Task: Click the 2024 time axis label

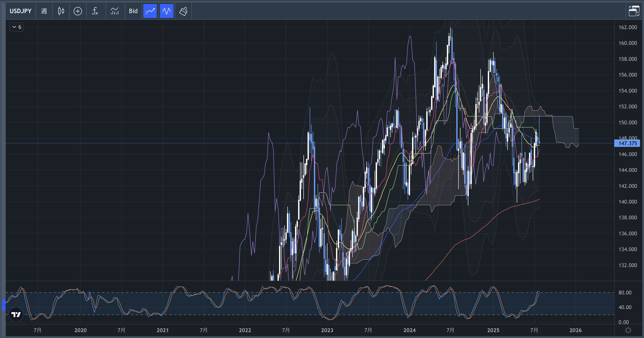Action: click(409, 330)
